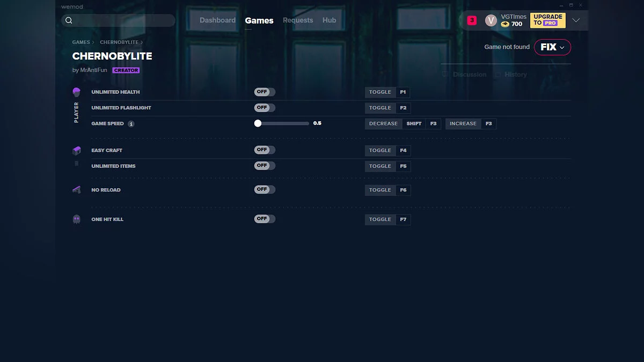Click the Game Speed slider track

coord(284,123)
